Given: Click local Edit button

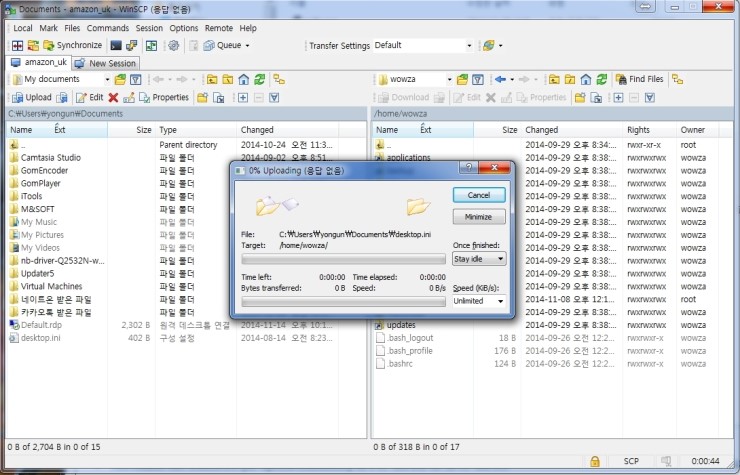Looking at the screenshot, I should pyautogui.click(x=90, y=97).
